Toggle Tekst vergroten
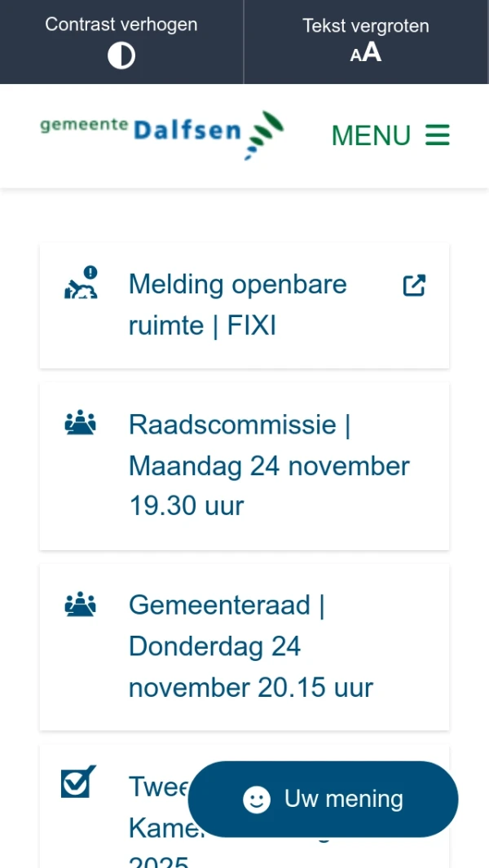The image size is (489, 868). (365, 41)
